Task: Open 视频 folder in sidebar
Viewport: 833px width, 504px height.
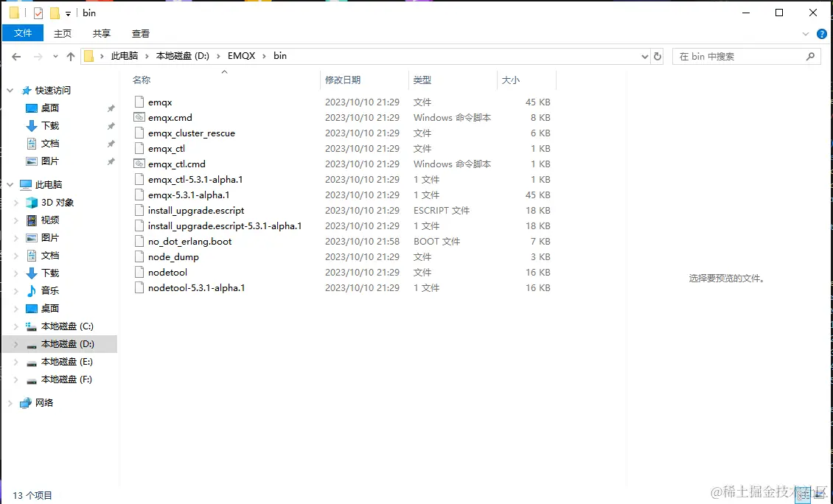Action: [50, 220]
